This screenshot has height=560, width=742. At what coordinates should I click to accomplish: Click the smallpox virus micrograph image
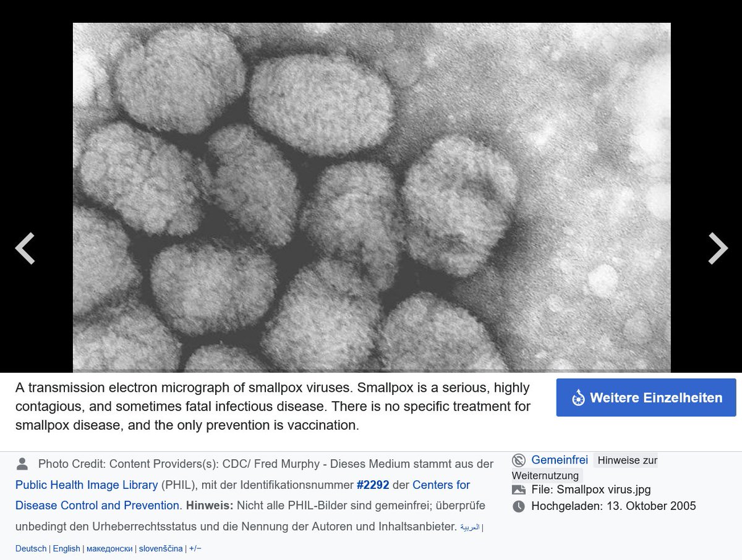coord(372,197)
